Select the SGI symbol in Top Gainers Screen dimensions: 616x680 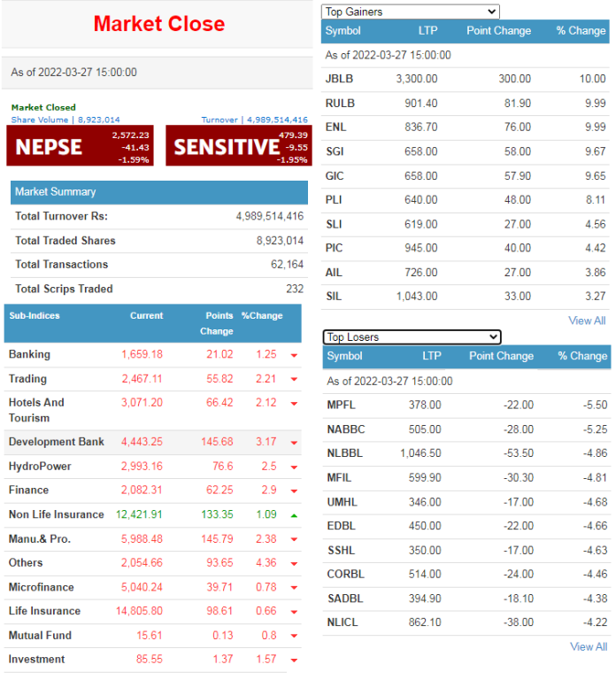coord(335,151)
